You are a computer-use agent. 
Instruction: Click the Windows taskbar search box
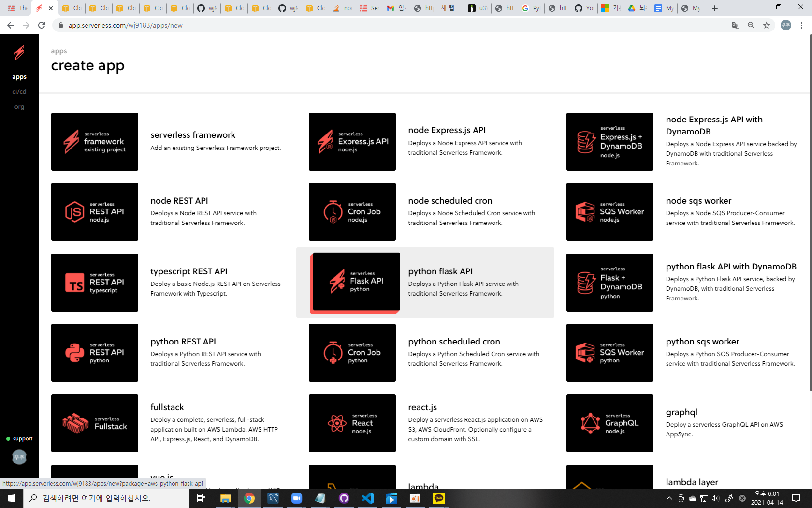pyautogui.click(x=106, y=498)
